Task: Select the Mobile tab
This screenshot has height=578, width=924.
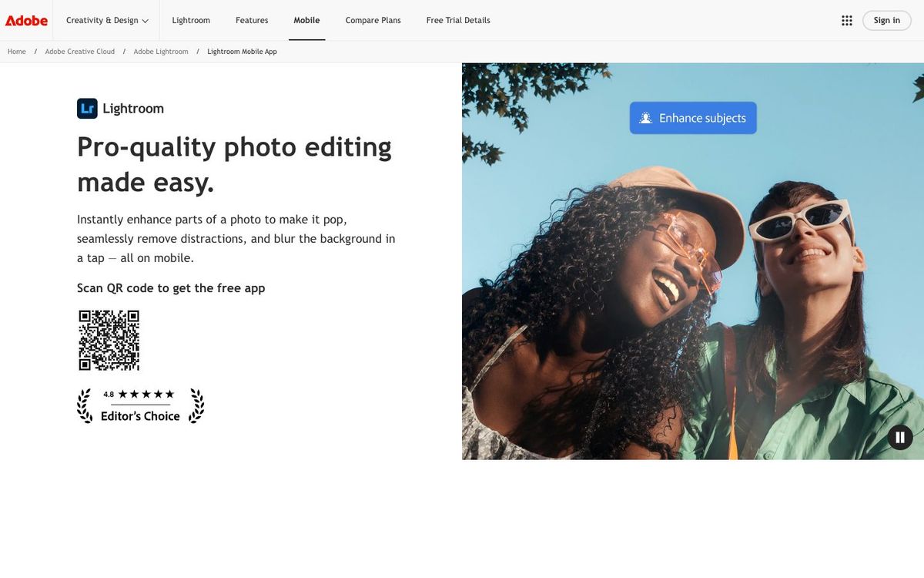Action: (x=306, y=20)
